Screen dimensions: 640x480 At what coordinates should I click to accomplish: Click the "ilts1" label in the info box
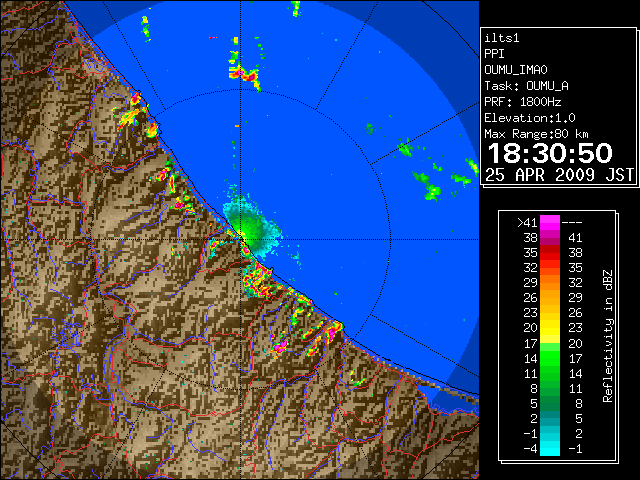502,38
